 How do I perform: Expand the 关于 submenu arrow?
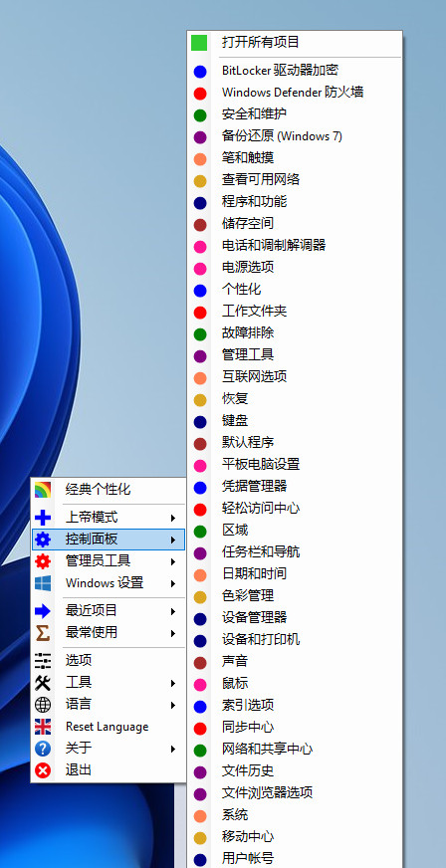[173, 749]
